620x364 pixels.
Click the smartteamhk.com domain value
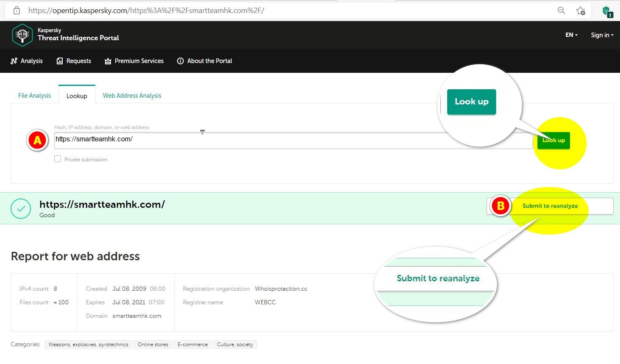137,316
